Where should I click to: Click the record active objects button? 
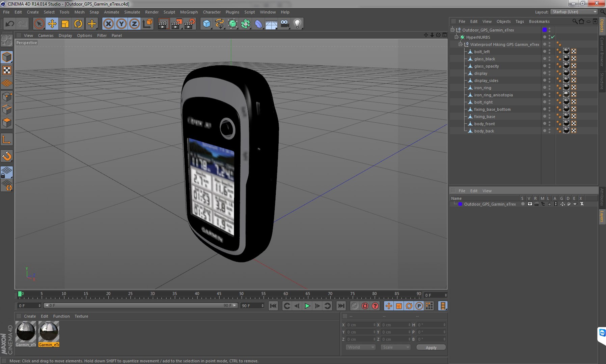pyautogui.click(x=355, y=306)
